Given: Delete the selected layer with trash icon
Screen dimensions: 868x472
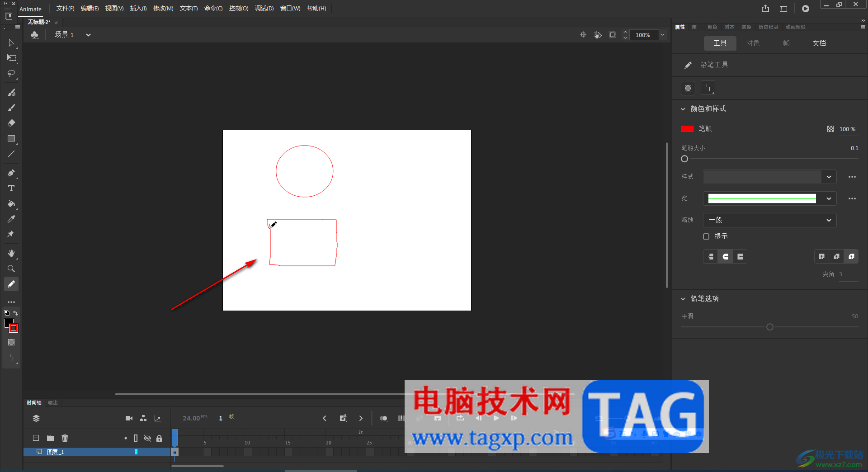Looking at the screenshot, I should click(65, 438).
